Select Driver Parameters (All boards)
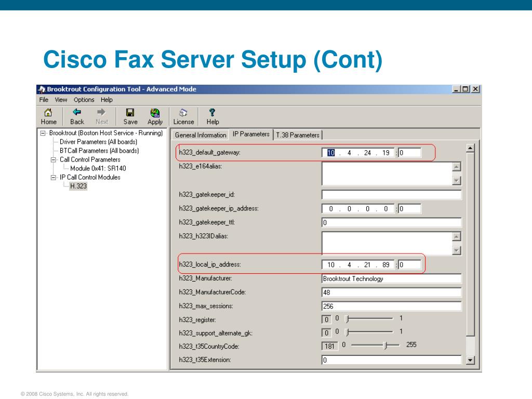The height and width of the screenshot is (399, 532). (98, 142)
